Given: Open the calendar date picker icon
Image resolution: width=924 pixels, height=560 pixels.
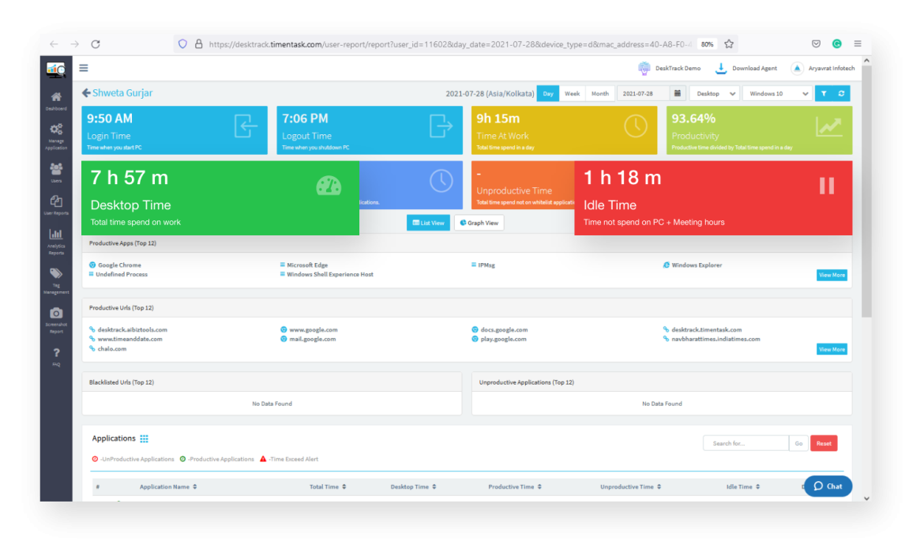Looking at the screenshot, I should coord(678,93).
